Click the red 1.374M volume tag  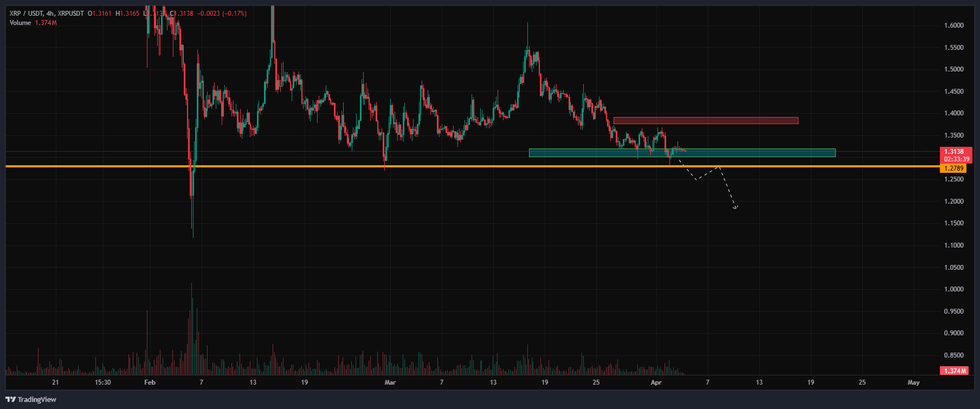coord(955,371)
